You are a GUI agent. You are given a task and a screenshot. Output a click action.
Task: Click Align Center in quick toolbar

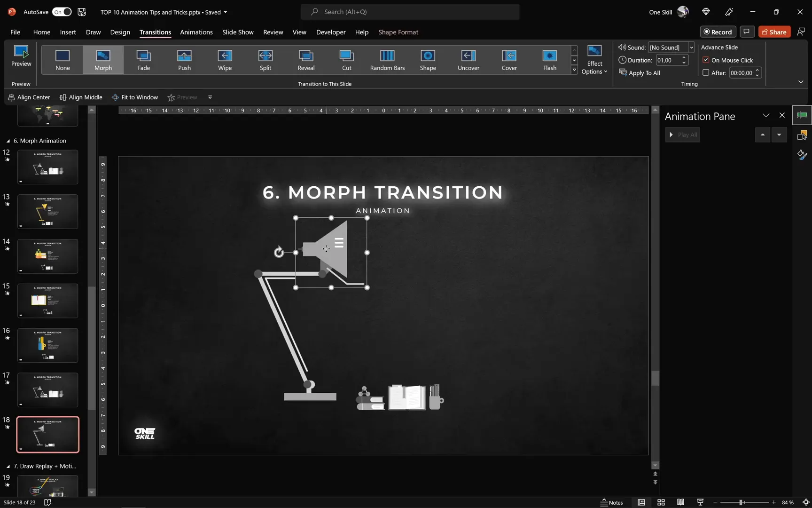[x=29, y=97]
